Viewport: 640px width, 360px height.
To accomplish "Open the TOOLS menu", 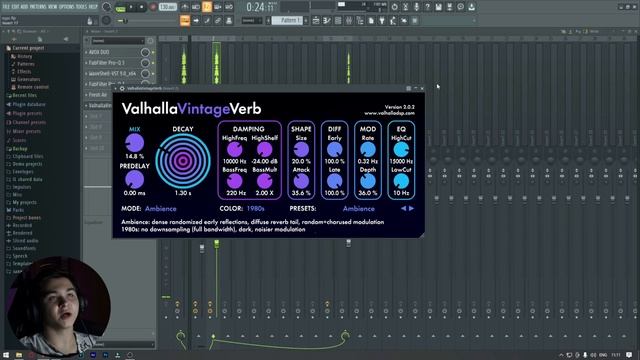I will pos(81,7).
